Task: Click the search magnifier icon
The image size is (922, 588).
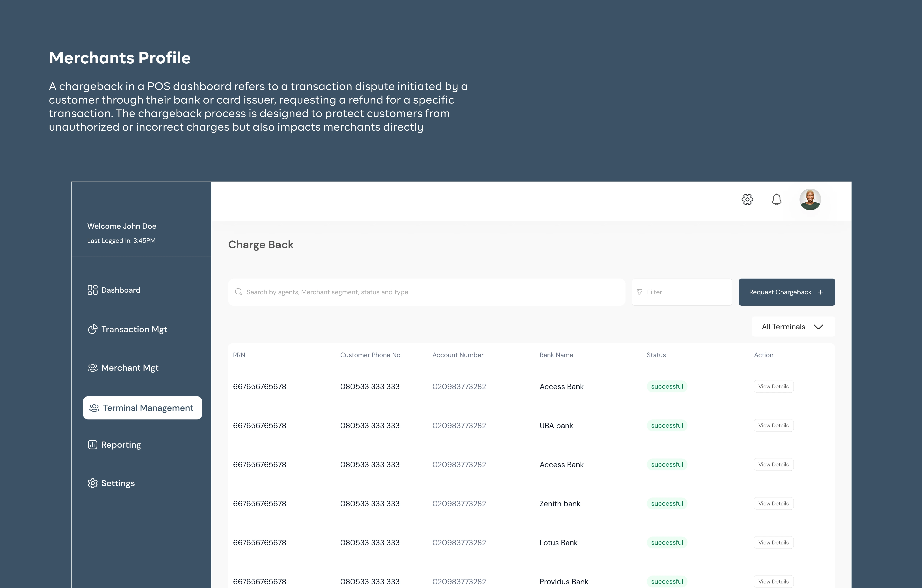Action: [238, 292]
